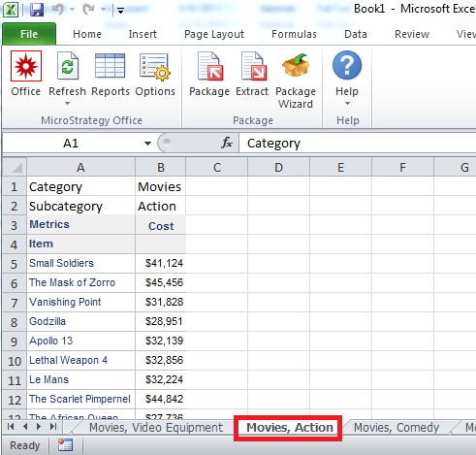Click the Extract document icon
This screenshot has height=455, width=476.
click(x=254, y=66)
